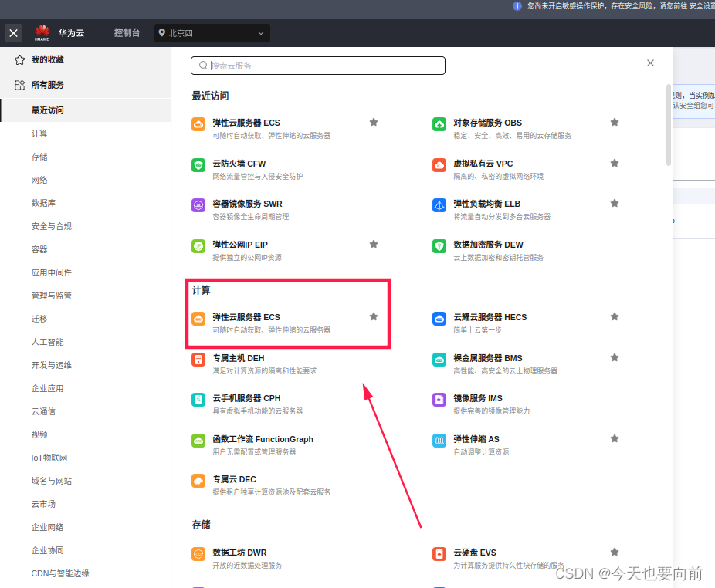The height and width of the screenshot is (588, 715).
Task: Click the orange ECS icon under 最近访问
Action: click(x=198, y=124)
